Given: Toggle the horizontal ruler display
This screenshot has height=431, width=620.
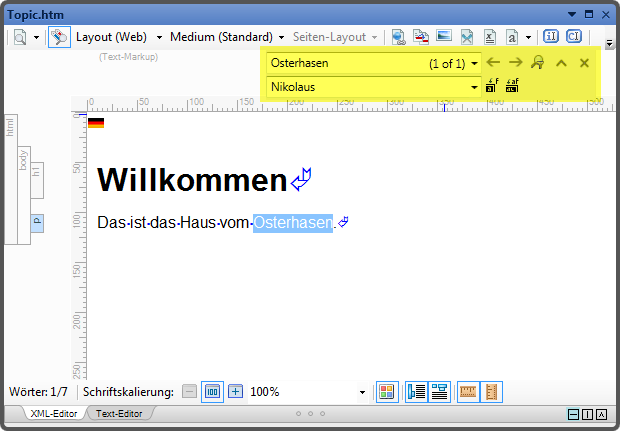Looking at the screenshot, I should coord(468,392).
